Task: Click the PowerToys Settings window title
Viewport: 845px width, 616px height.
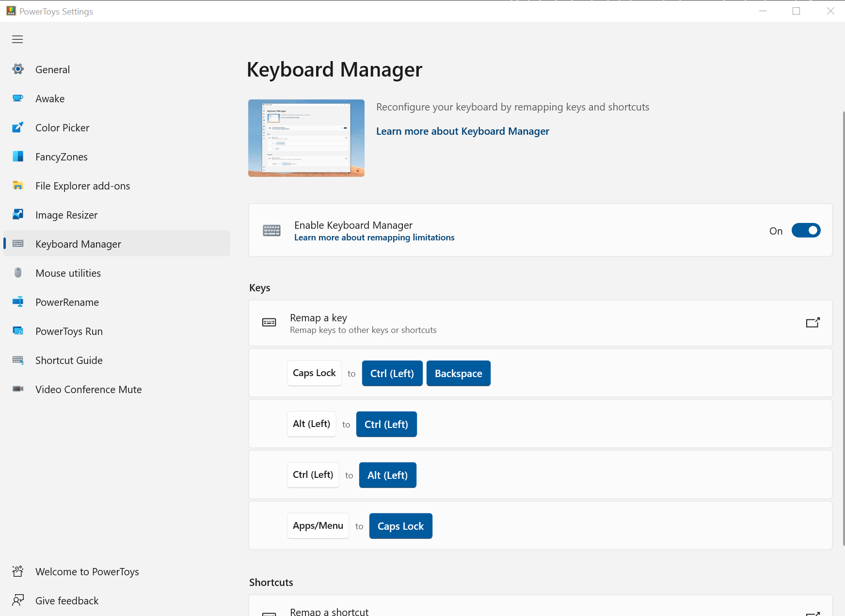Action: click(x=56, y=11)
